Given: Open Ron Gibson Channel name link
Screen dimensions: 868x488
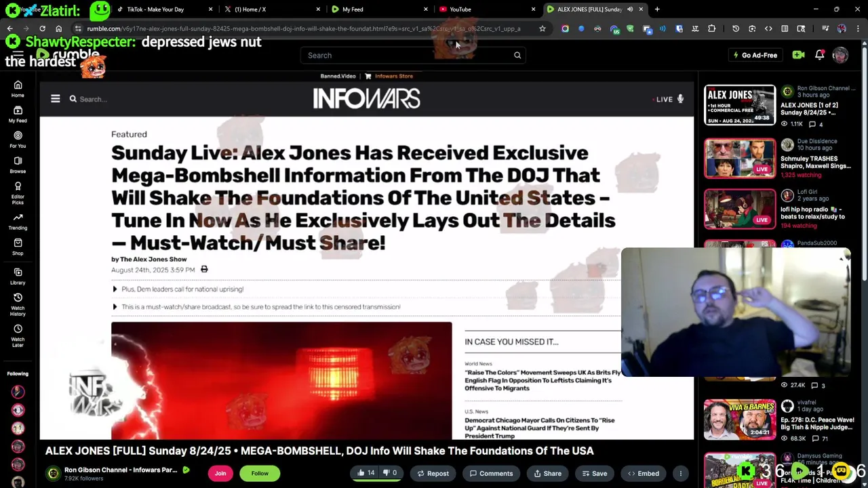Looking at the screenshot, I should click(121, 470).
